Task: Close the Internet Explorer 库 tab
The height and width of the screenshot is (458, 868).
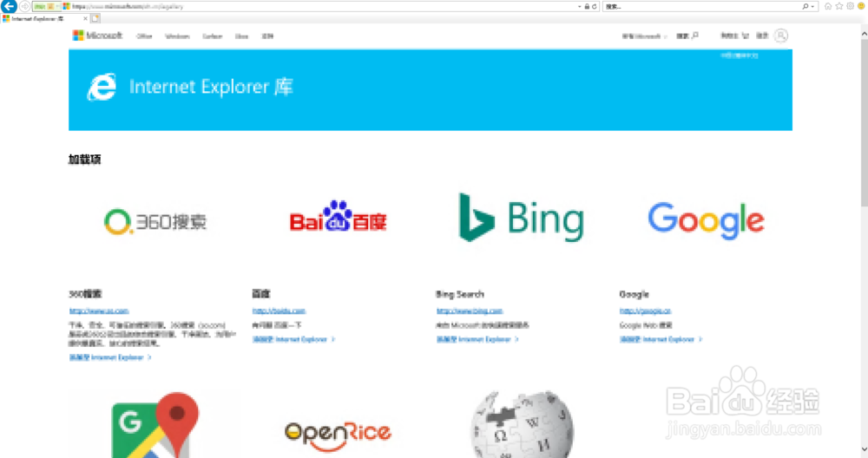Action: (x=85, y=18)
